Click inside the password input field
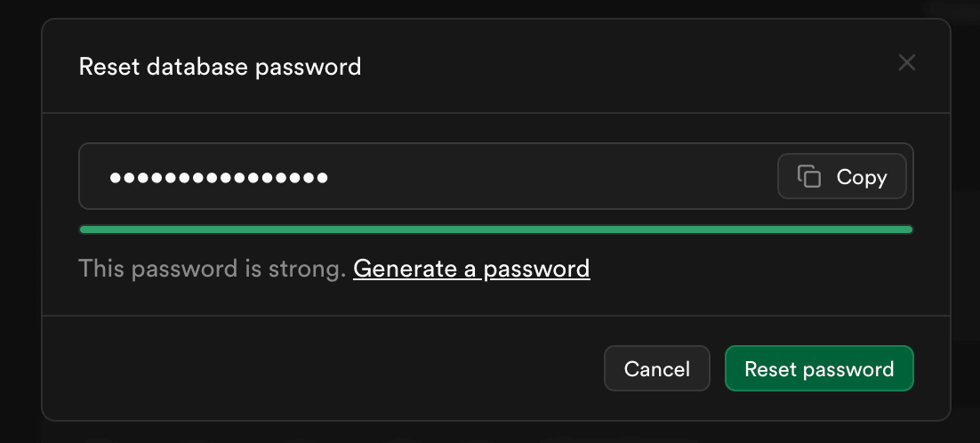The height and width of the screenshot is (443, 980). pyautogui.click(x=534, y=176)
